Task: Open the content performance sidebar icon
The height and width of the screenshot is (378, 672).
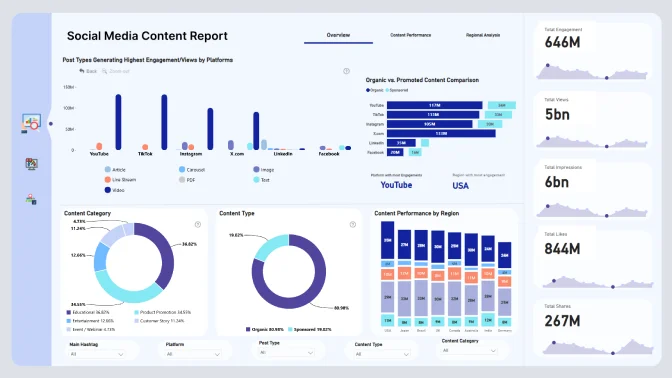Action: coord(31,163)
